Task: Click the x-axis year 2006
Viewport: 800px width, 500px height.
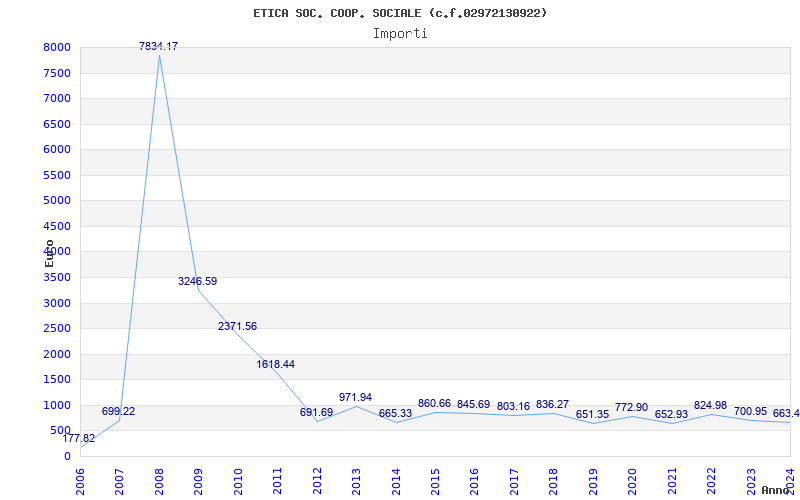Action: 80,482
